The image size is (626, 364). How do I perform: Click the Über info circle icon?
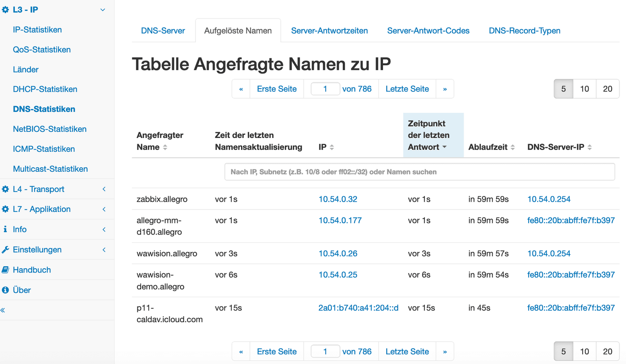coord(5,290)
